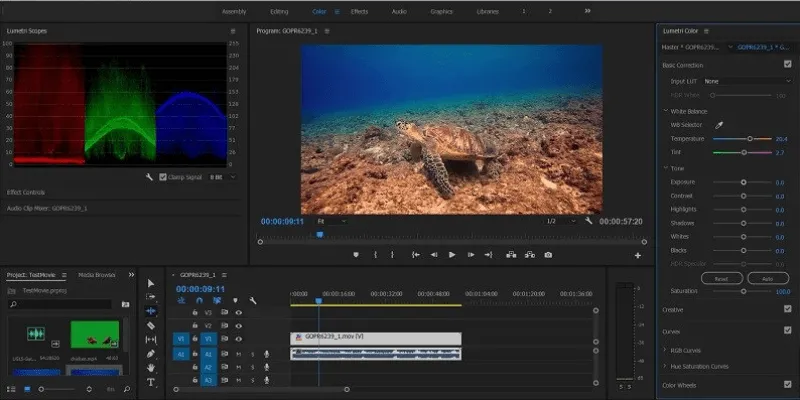Image resolution: width=800 pixels, height=400 pixels.
Task: Toggle the Clamp Signal checkbox
Action: pyautogui.click(x=163, y=176)
